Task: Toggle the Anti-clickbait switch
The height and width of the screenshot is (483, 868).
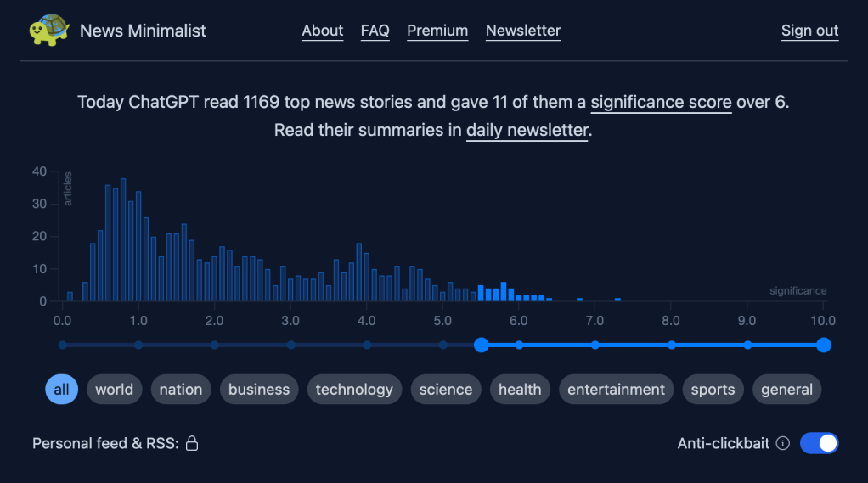Action: 819,443
